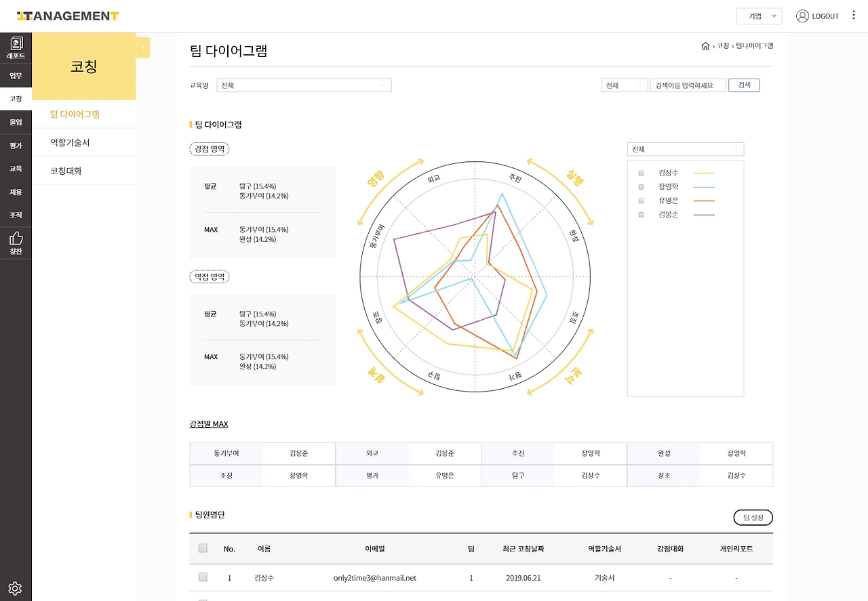Check the 김상수 legend checkbox
This screenshot has width=868, height=601.
[640, 173]
